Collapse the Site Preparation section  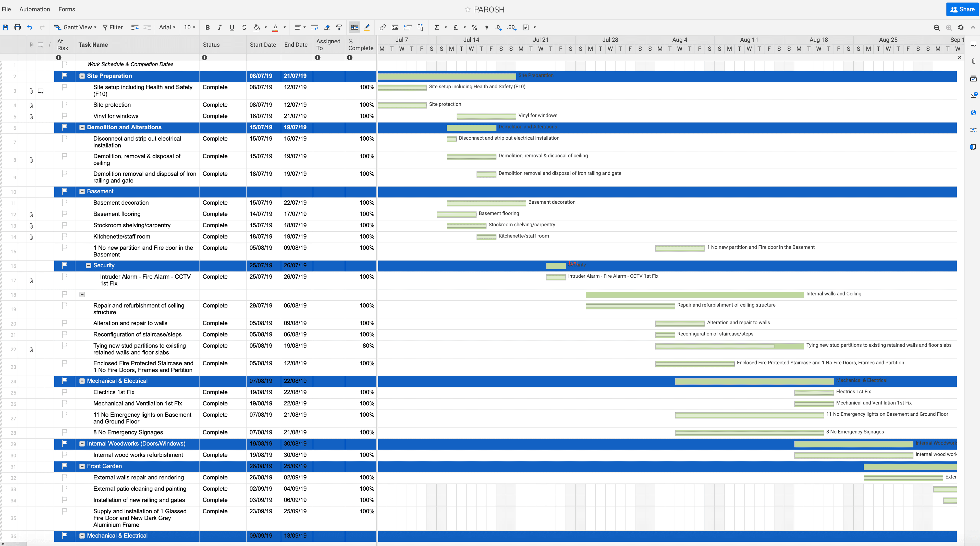pyautogui.click(x=82, y=76)
